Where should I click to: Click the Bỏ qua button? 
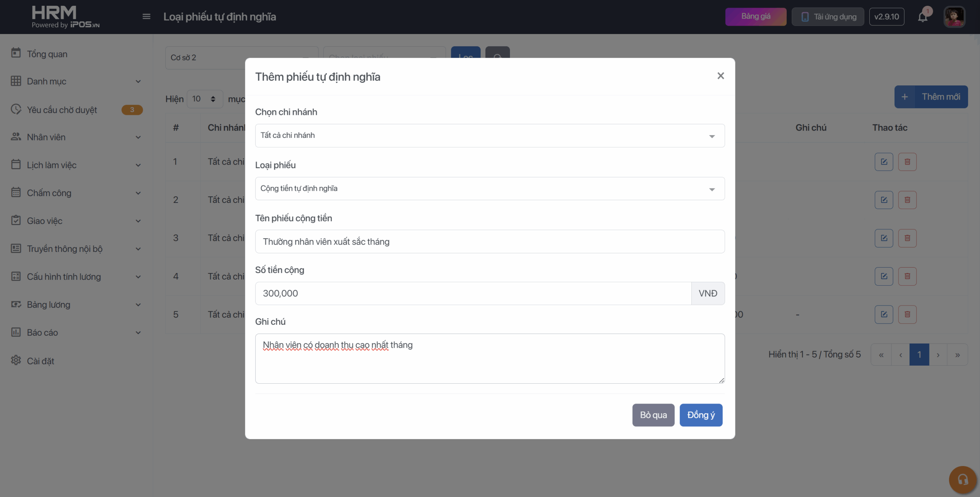point(653,415)
